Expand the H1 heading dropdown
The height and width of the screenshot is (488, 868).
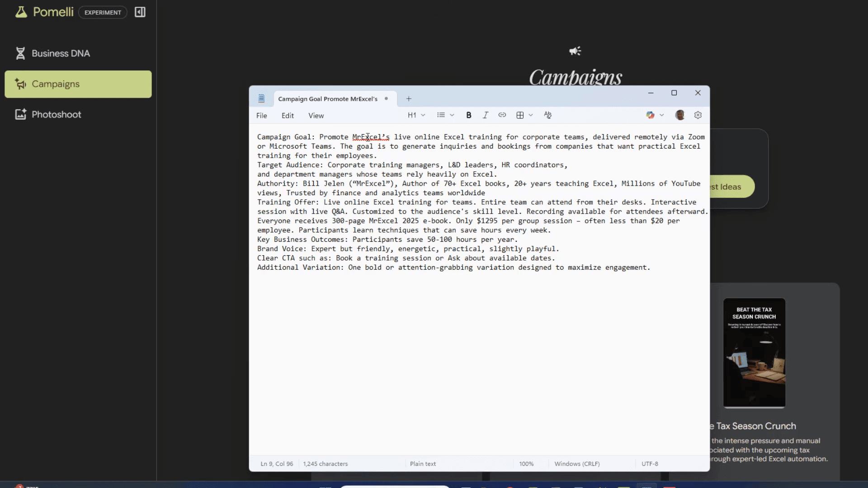(x=416, y=115)
